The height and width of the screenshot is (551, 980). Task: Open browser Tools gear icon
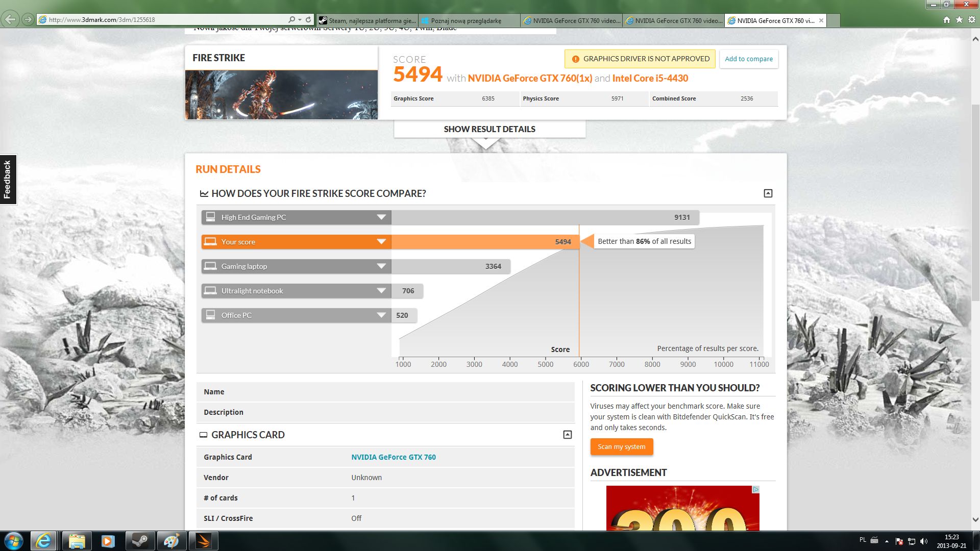[x=971, y=19]
